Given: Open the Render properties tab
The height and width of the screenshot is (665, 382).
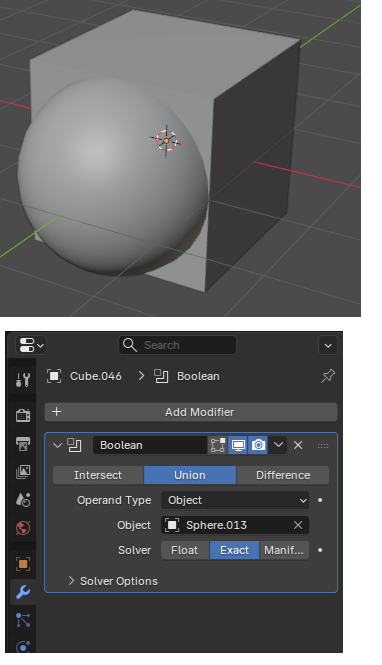Looking at the screenshot, I should [x=23, y=415].
